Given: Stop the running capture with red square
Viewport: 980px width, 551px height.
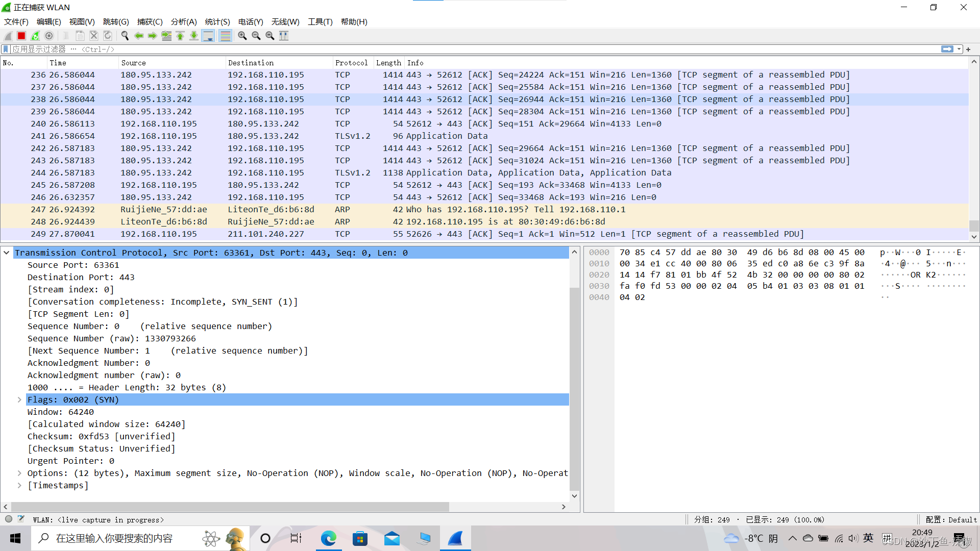Looking at the screenshot, I should click(21, 36).
